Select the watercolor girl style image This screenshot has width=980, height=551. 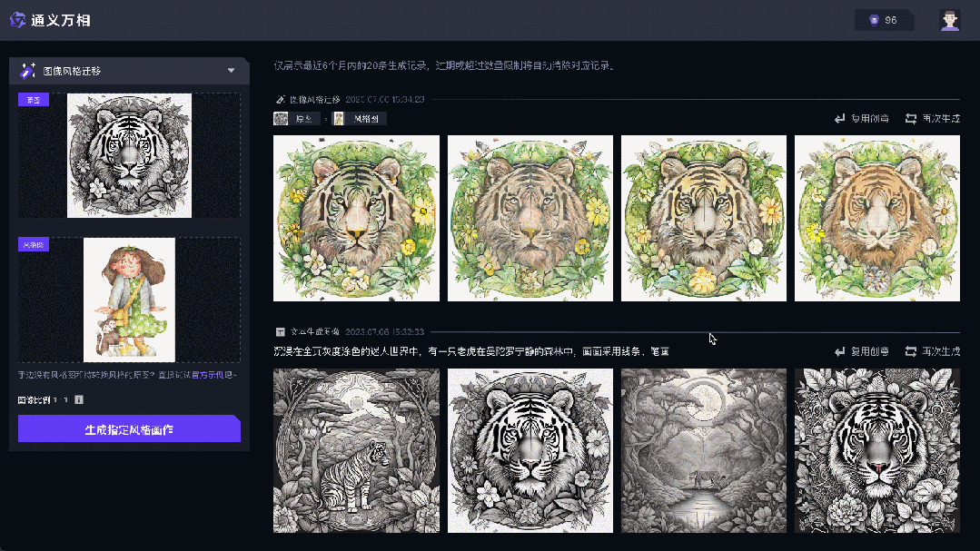(129, 300)
